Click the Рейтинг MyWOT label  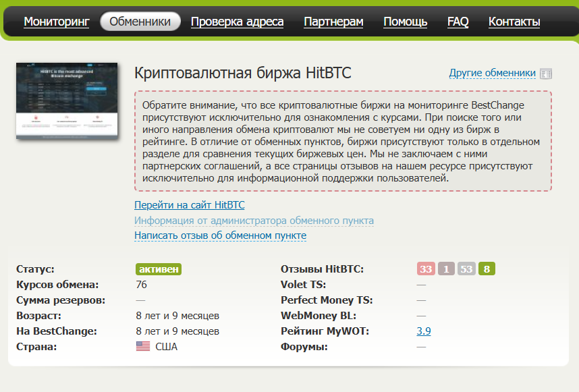coord(325,331)
